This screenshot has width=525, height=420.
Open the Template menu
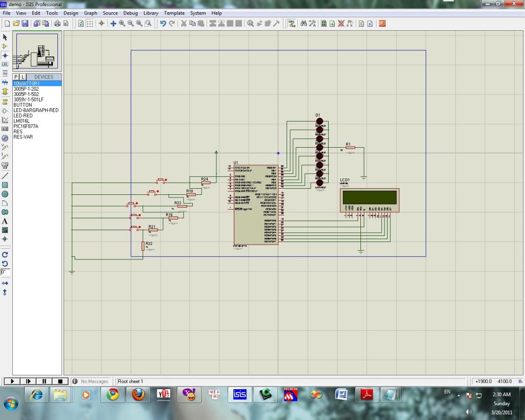pos(174,13)
